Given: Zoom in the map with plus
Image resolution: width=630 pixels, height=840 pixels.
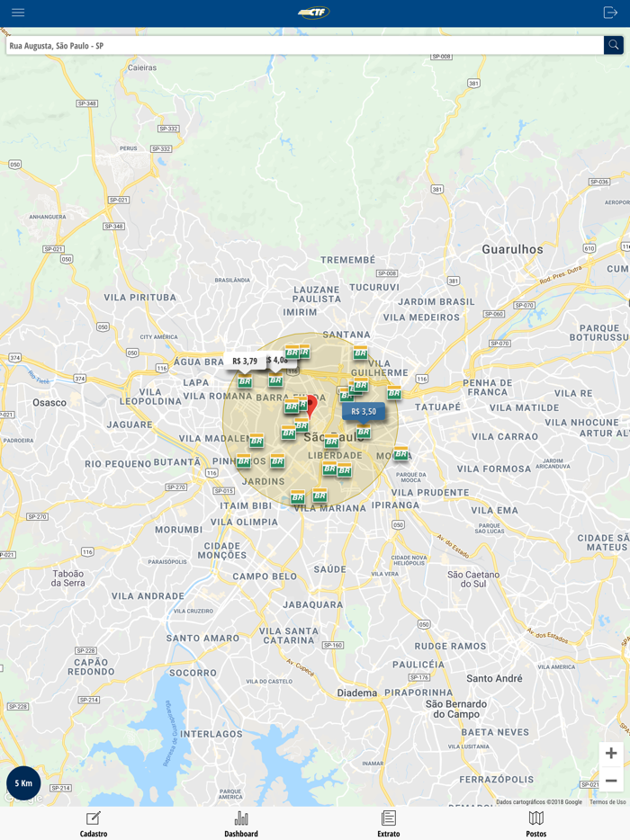Looking at the screenshot, I should point(611,754).
